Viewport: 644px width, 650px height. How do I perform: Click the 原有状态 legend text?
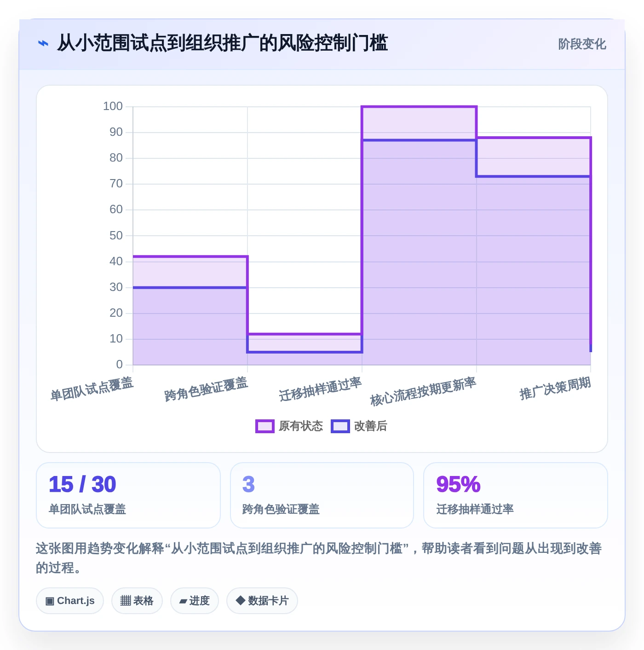301,426
